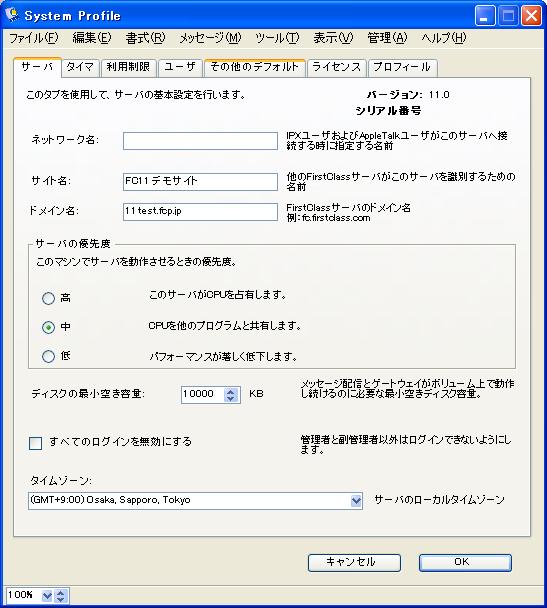Decrease disk minimum free space stepper
This screenshot has width=547, height=608.
[x=231, y=399]
